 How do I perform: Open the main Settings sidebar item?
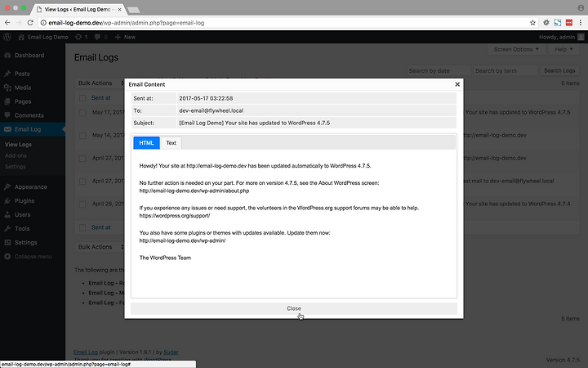click(25, 243)
